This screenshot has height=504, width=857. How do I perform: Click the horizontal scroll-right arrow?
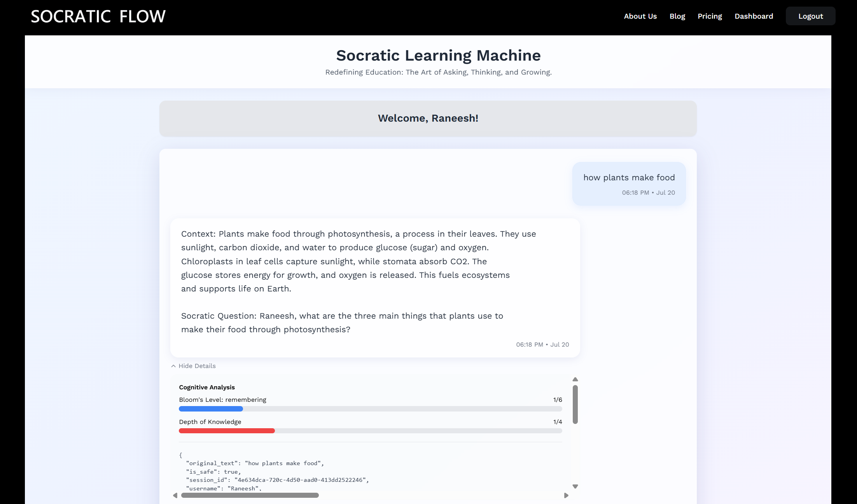(x=566, y=495)
